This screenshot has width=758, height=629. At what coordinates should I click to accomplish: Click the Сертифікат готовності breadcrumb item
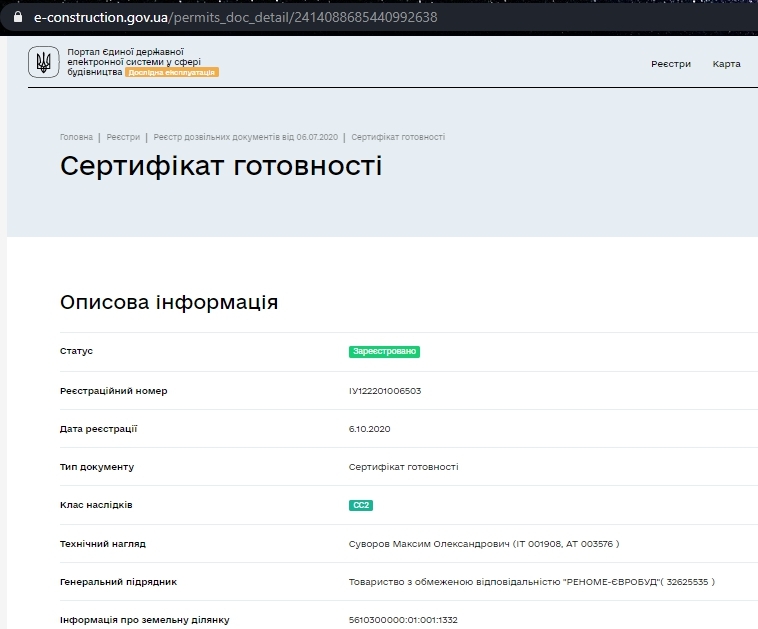(x=398, y=137)
